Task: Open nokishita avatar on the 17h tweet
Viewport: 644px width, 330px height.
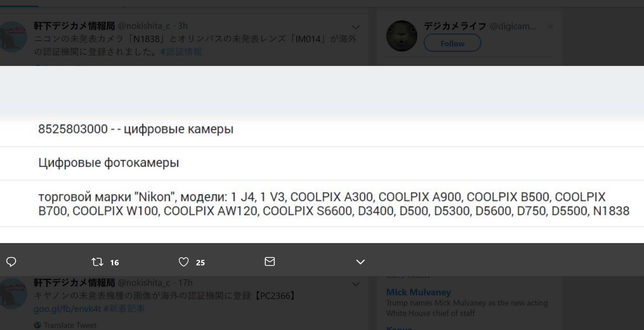Action: click(13, 294)
